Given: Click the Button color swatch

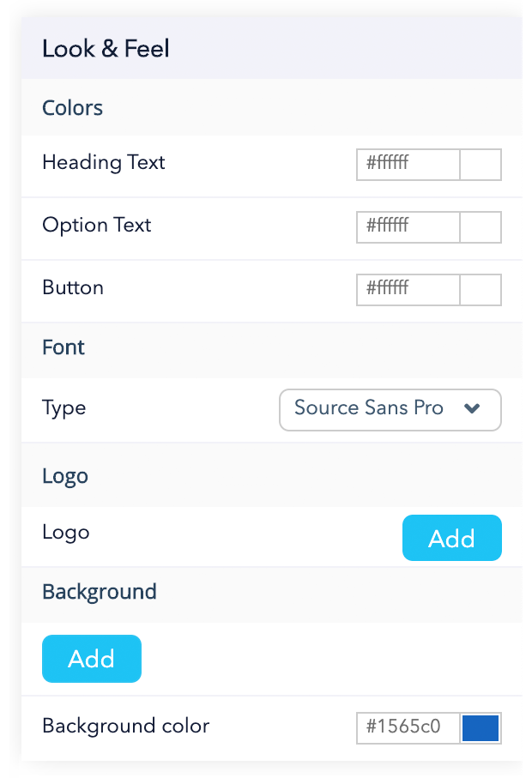Looking at the screenshot, I should 481,290.
